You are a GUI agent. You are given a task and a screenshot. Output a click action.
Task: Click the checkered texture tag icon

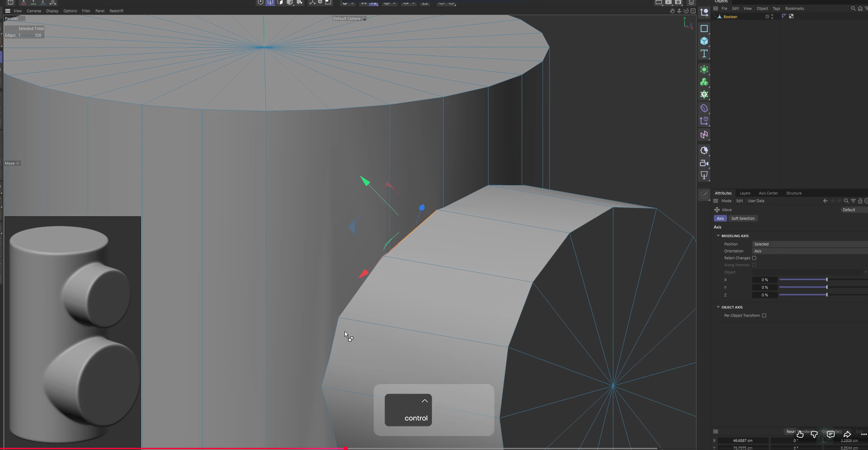point(791,16)
